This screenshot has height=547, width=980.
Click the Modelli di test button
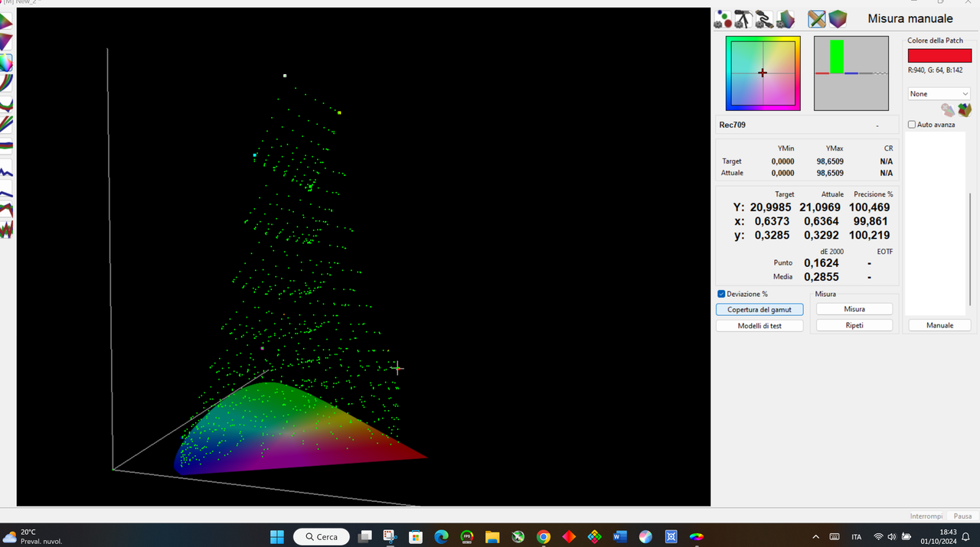pos(759,325)
